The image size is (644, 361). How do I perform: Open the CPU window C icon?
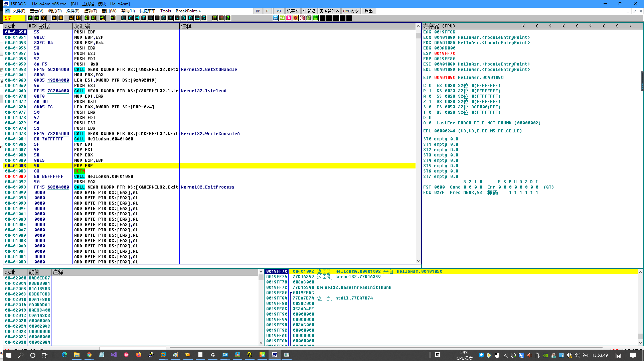(x=164, y=18)
